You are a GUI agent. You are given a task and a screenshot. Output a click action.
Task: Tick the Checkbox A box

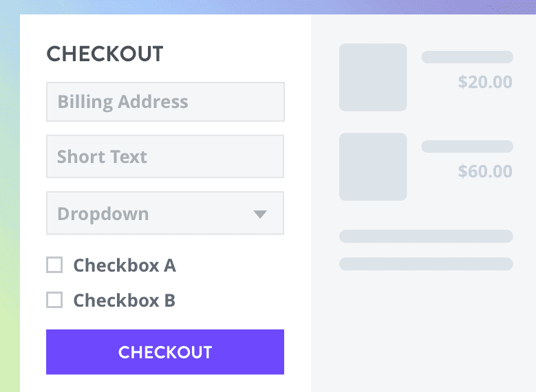(54, 265)
